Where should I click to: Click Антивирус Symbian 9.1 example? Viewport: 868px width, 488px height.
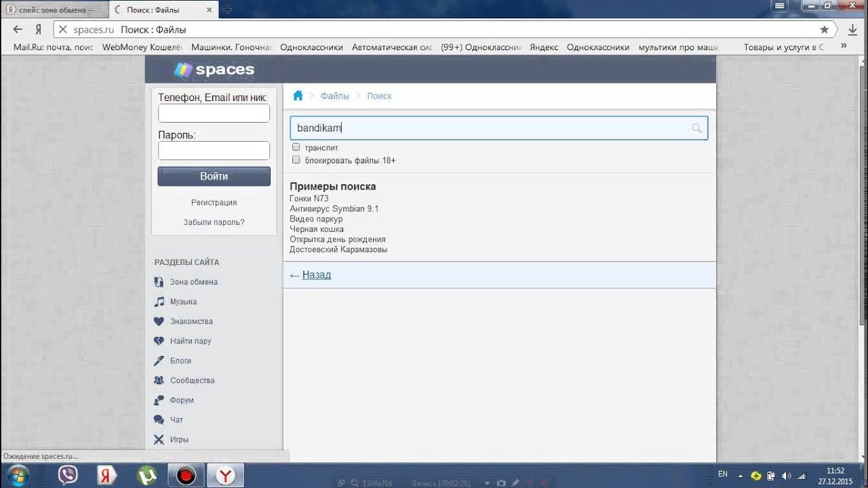(x=334, y=209)
